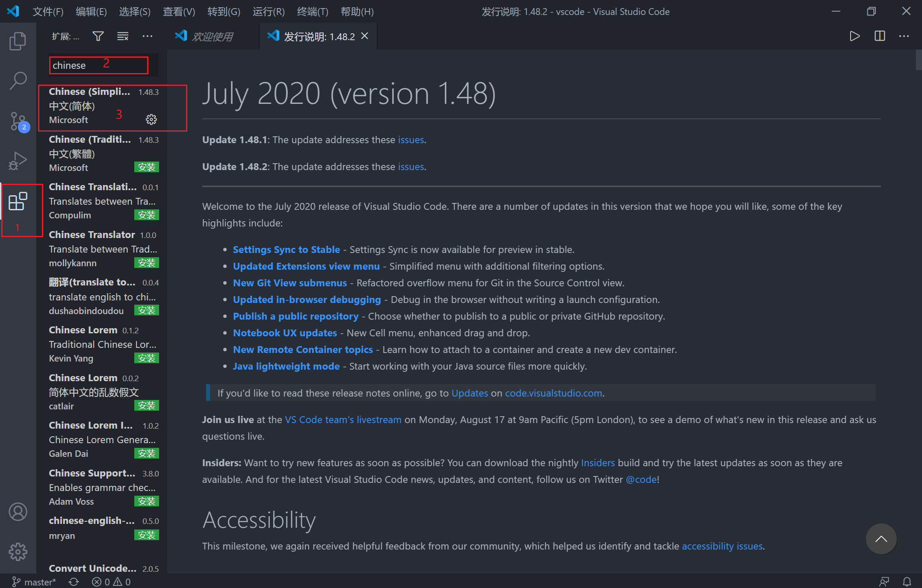Image resolution: width=922 pixels, height=588 pixels.
Task: Click the Extensions activity bar icon
Action: 18,201
